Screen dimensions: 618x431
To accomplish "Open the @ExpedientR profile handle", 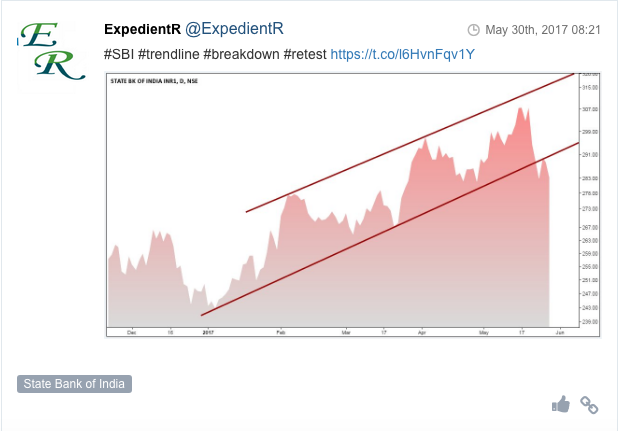I will point(234,29).
